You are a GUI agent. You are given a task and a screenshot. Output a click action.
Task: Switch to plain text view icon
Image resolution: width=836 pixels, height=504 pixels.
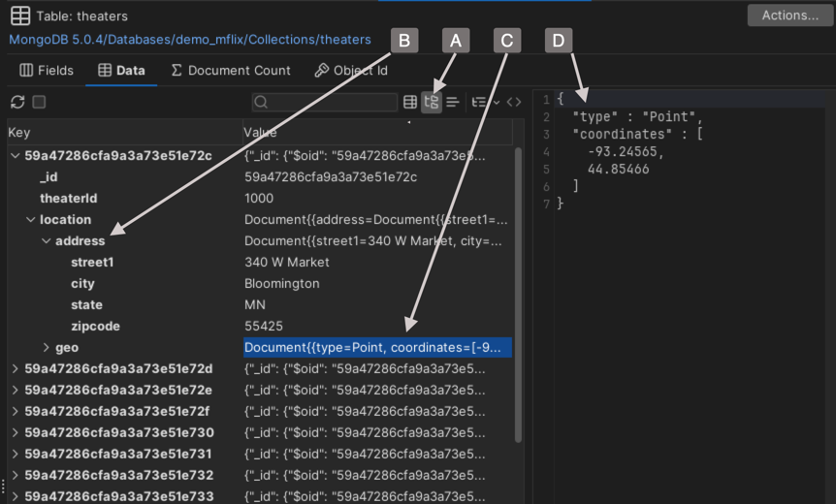coord(452,102)
